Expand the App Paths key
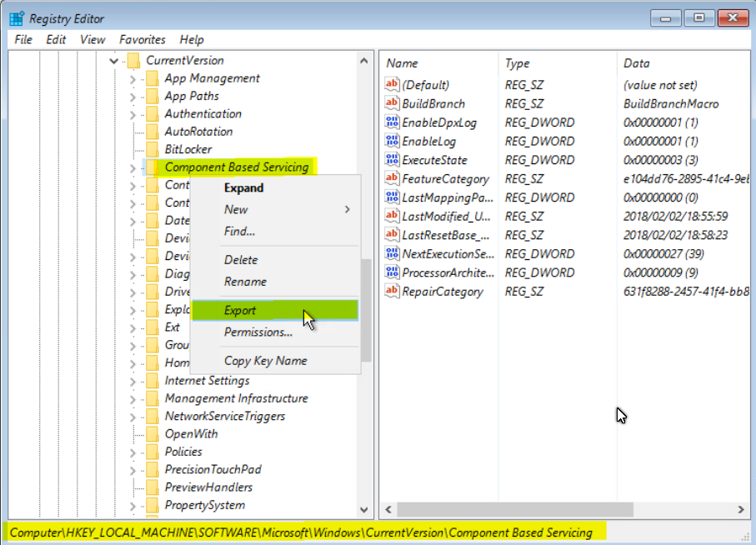The width and height of the screenshot is (756, 545). pyautogui.click(x=133, y=97)
